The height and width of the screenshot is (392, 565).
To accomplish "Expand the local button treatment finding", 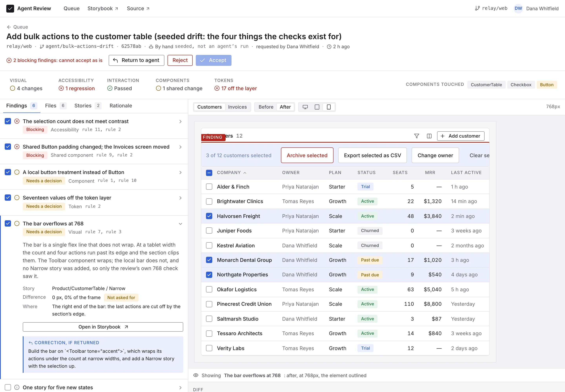I will pyautogui.click(x=180, y=173).
